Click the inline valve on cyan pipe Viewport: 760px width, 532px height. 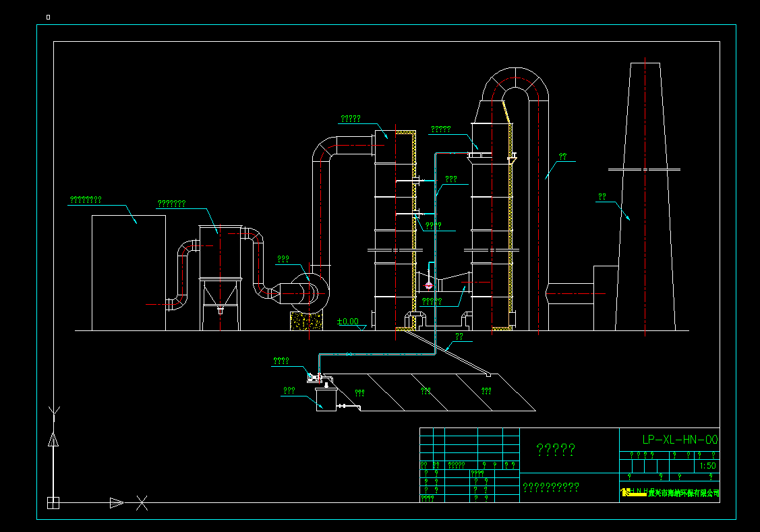click(x=349, y=354)
